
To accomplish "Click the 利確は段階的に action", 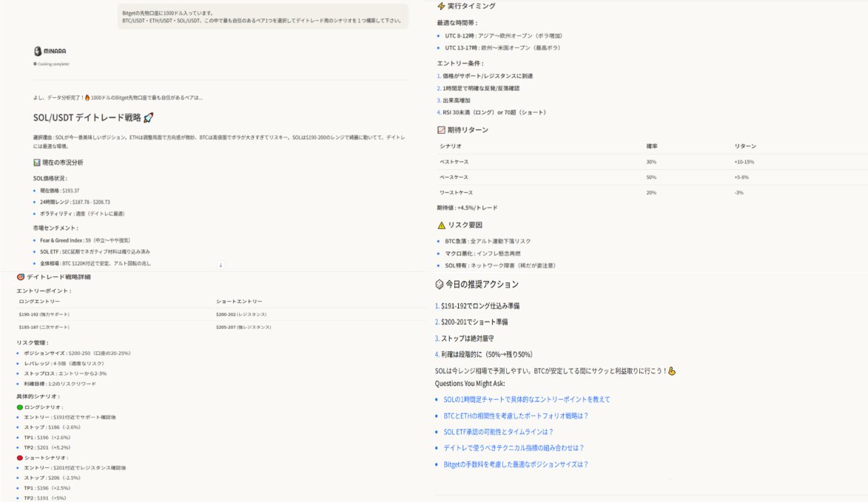I will [x=487, y=354].
